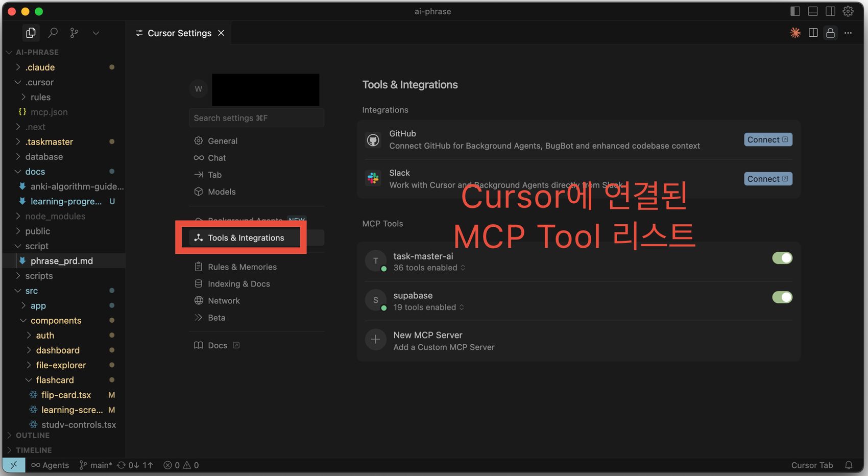Click Connect button for GitHub
Image resolution: width=868 pixels, height=476 pixels.
point(767,139)
